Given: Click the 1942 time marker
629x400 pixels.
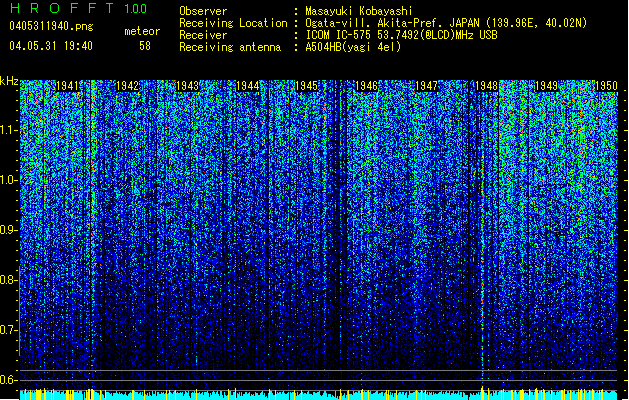Looking at the screenshot, I should click(x=127, y=86).
